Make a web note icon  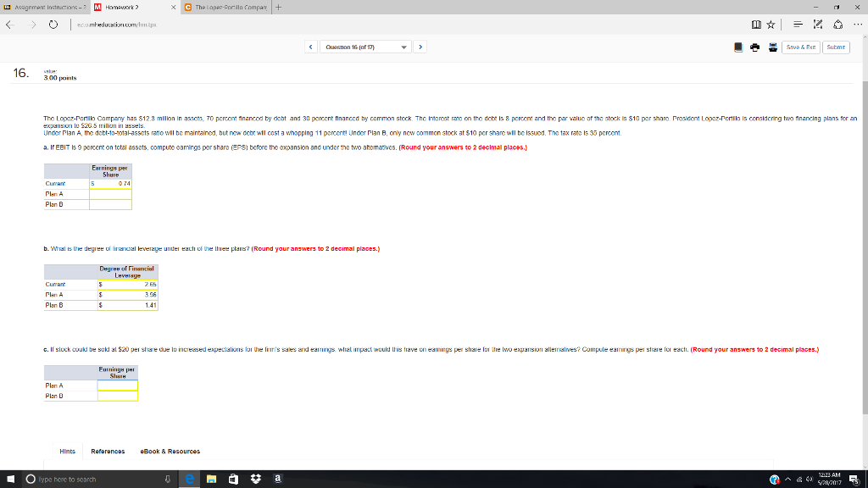[818, 25]
